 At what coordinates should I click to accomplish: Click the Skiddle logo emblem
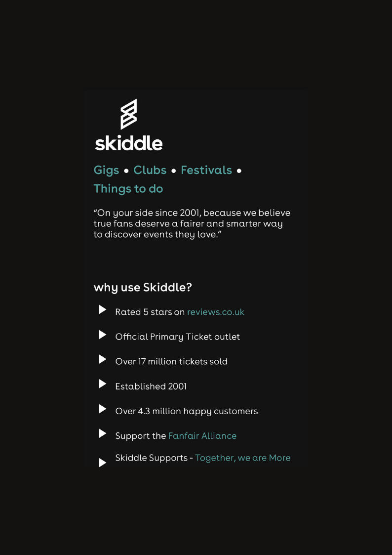tap(129, 114)
